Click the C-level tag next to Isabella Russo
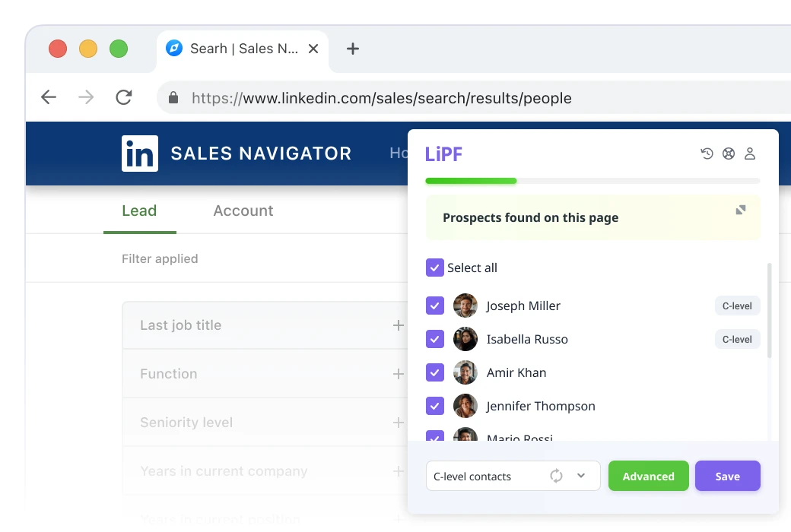This screenshot has height=532, width=791. 737,339
